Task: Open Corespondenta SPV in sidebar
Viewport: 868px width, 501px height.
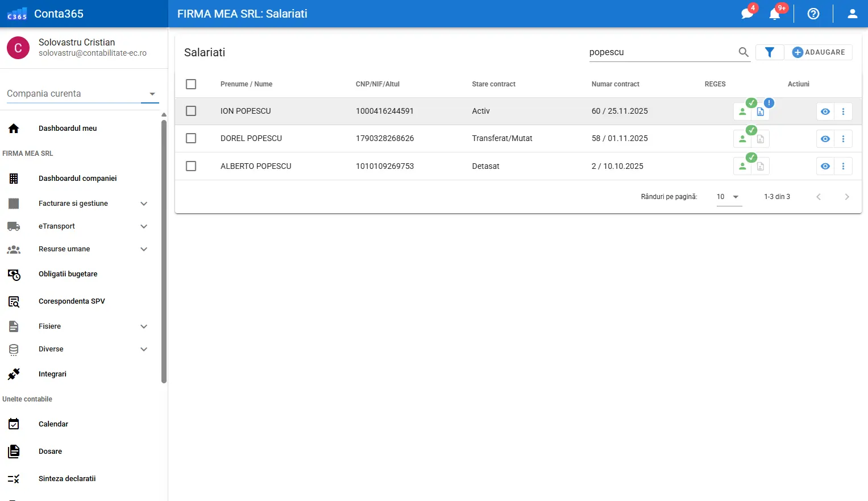Action: click(x=72, y=301)
